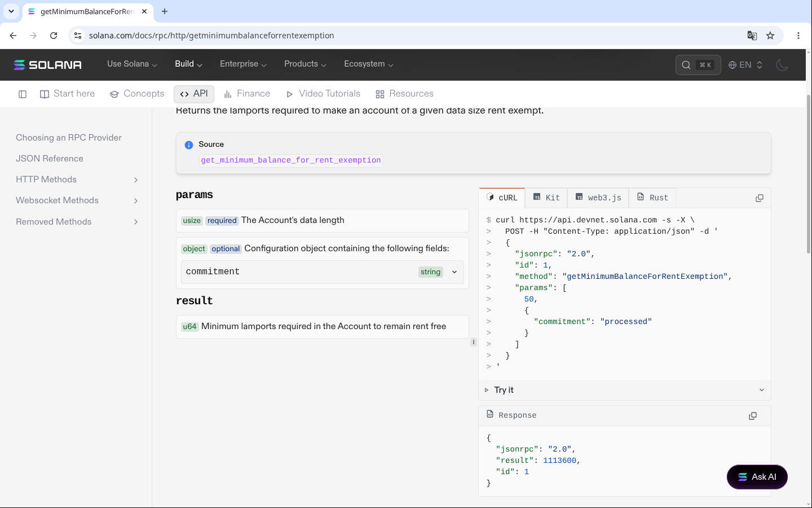The image size is (812, 508).
Task: Open Chrome three-dot menu
Action: click(798, 36)
